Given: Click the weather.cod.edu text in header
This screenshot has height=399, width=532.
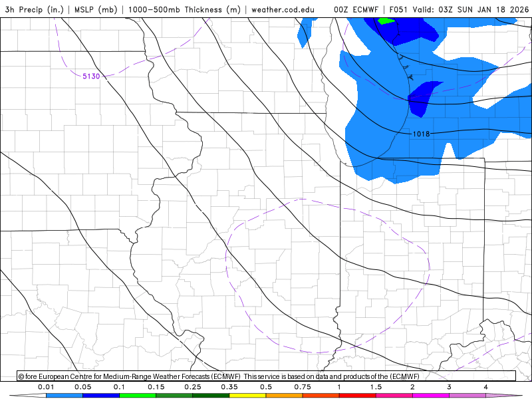Looking at the screenshot, I should [283, 10].
